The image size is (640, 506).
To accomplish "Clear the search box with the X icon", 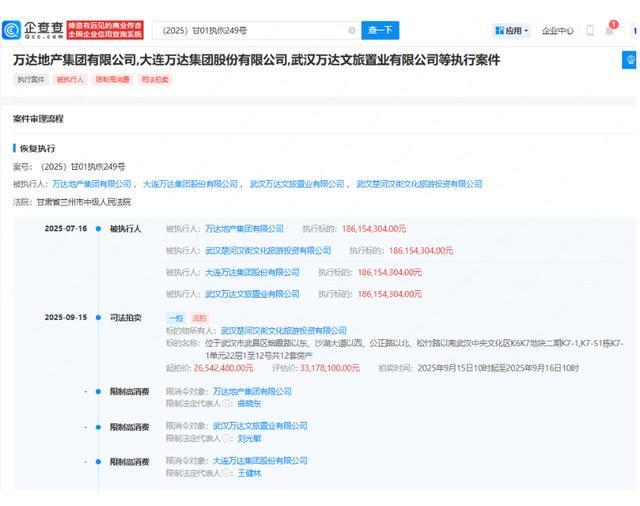I will 352,30.
